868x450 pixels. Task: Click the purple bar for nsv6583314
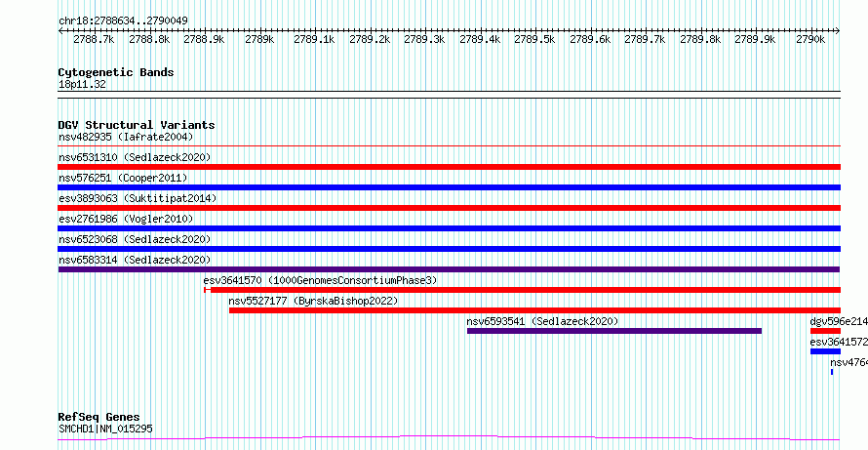[450, 269]
